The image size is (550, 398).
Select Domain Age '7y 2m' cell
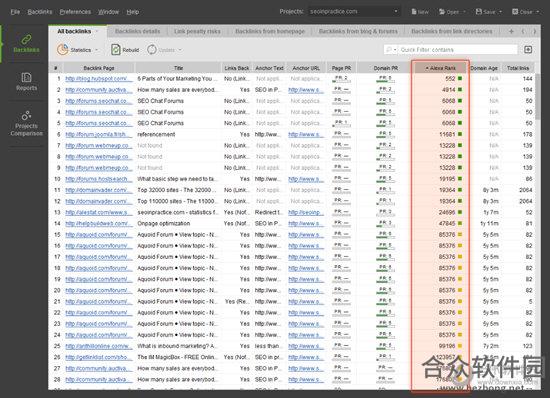coord(490,346)
